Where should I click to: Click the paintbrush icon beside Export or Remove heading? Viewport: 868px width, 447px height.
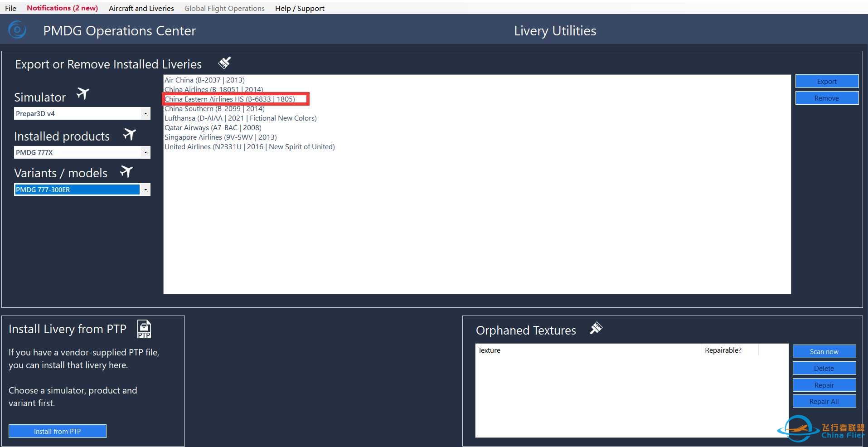point(224,63)
